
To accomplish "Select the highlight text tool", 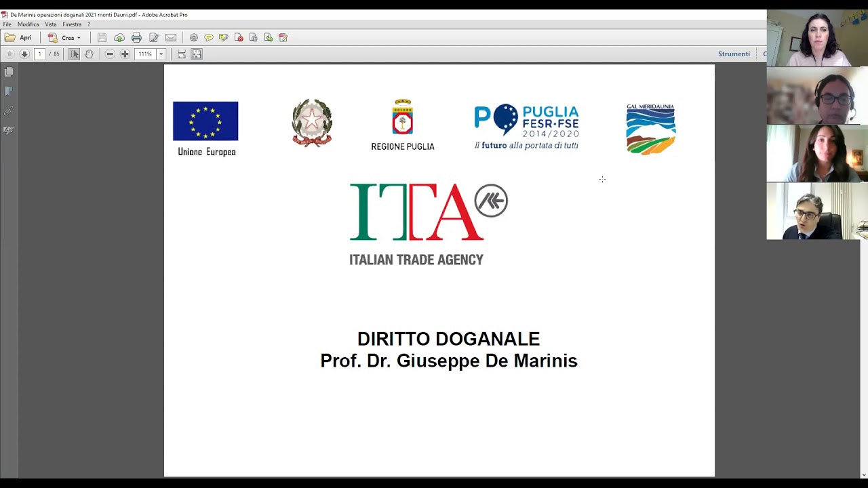I will click(224, 38).
